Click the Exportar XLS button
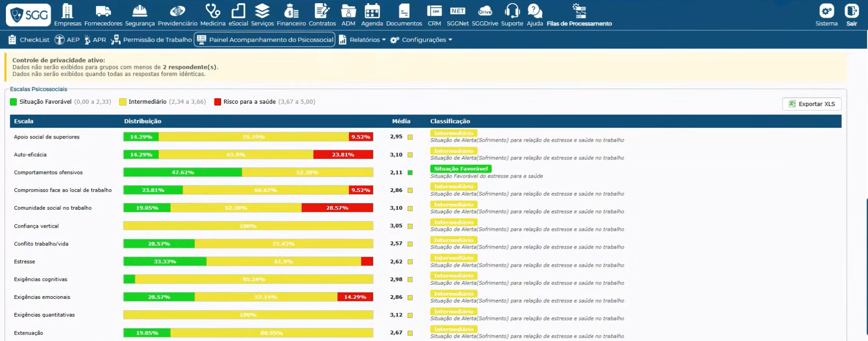The width and height of the screenshot is (868, 341). click(x=812, y=104)
